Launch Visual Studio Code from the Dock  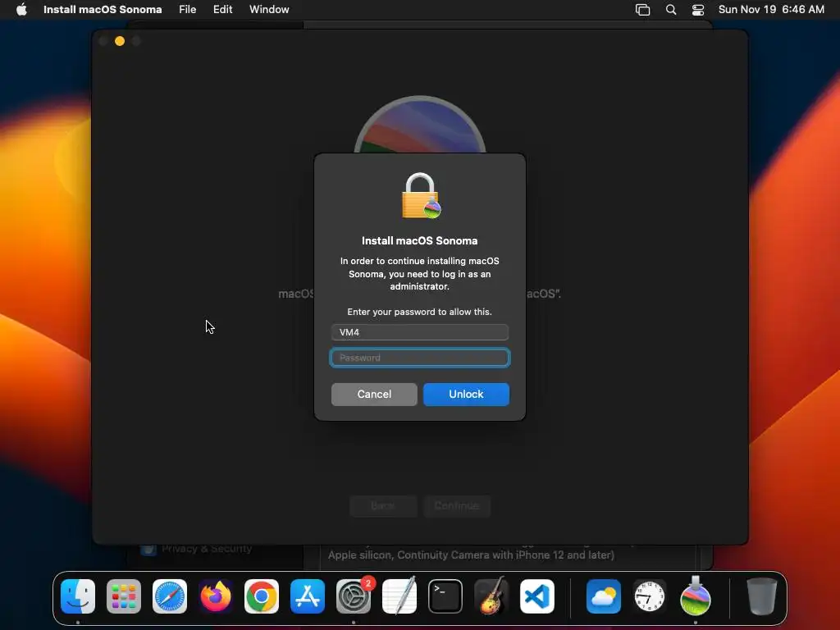[x=537, y=596]
